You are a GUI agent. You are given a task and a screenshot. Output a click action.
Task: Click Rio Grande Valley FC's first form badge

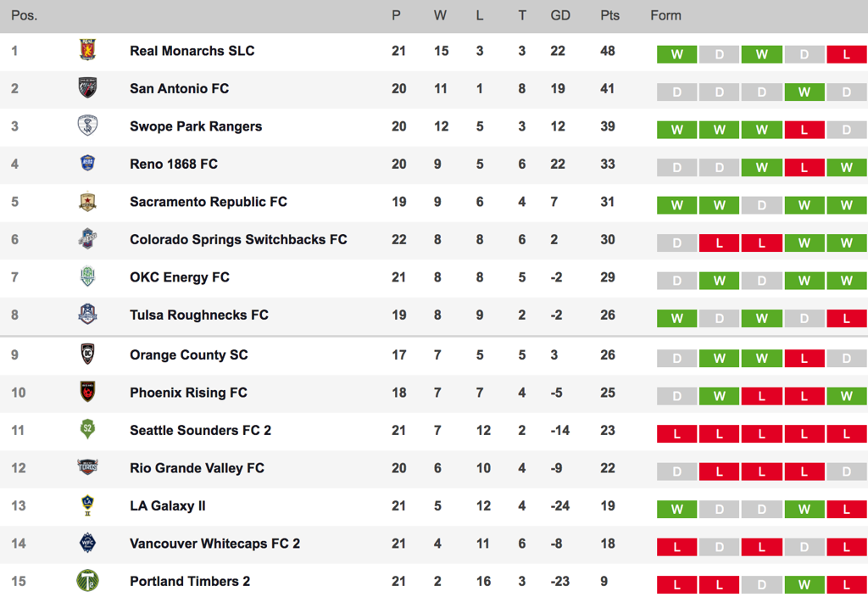tap(676, 471)
